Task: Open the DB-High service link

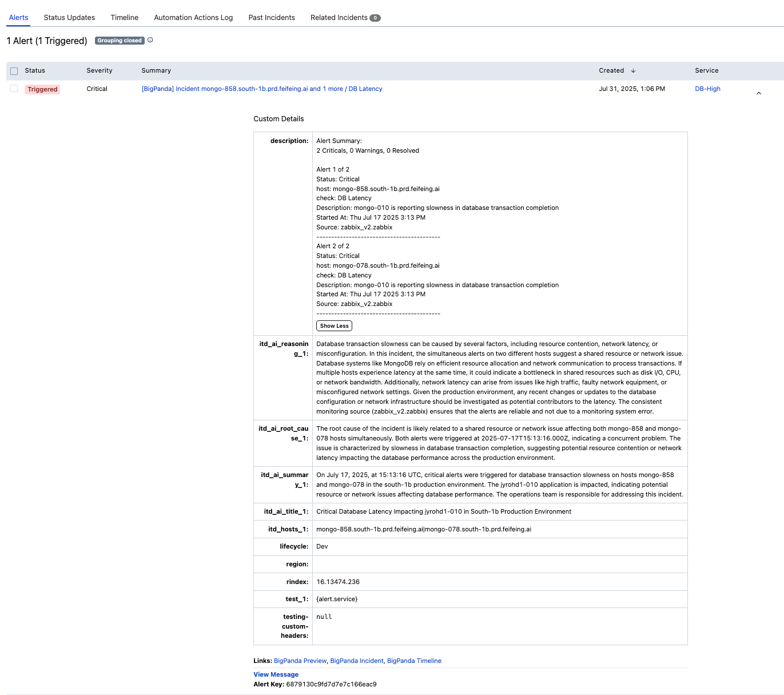Action: pyautogui.click(x=707, y=89)
